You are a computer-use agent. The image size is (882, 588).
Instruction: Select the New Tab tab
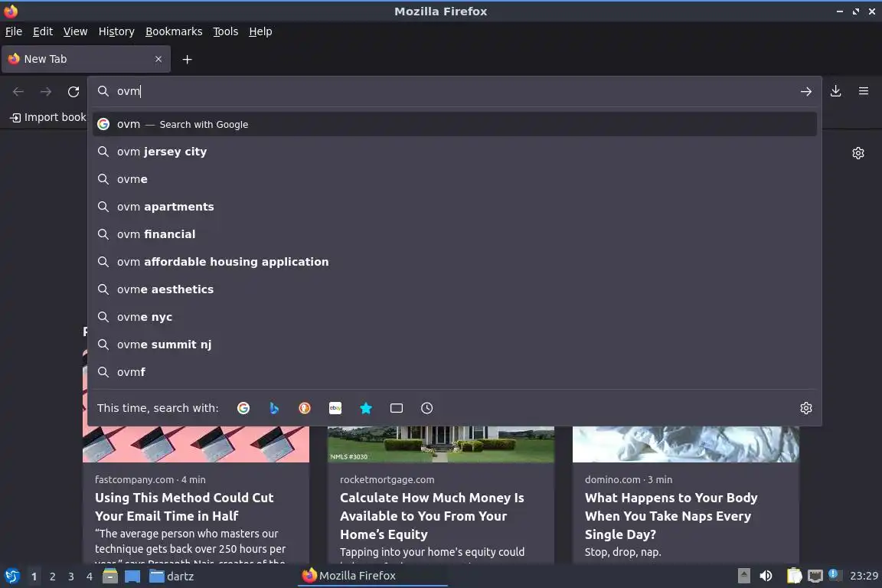tap(86, 59)
